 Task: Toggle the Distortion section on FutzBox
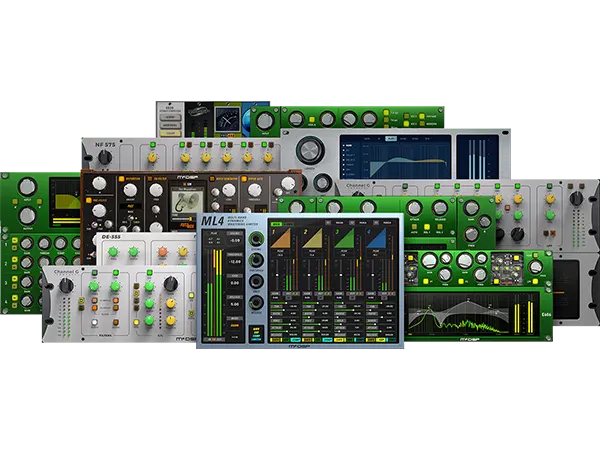(x=122, y=178)
